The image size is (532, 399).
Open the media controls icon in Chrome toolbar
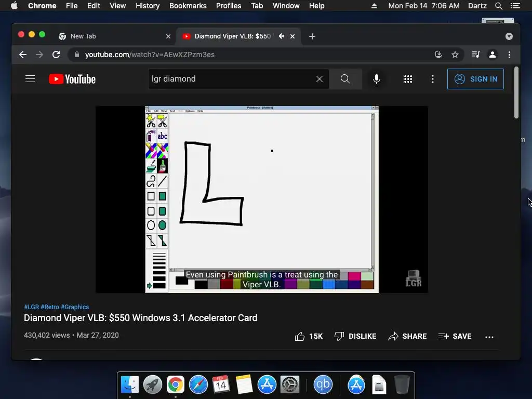tap(475, 55)
